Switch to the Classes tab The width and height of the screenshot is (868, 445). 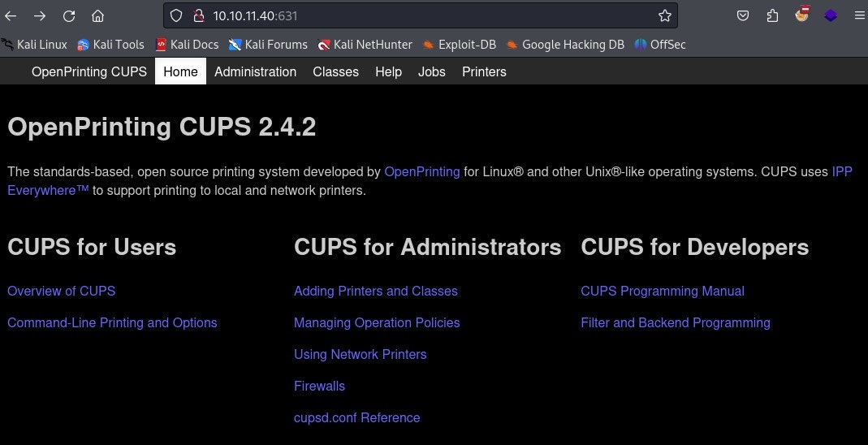[335, 71]
